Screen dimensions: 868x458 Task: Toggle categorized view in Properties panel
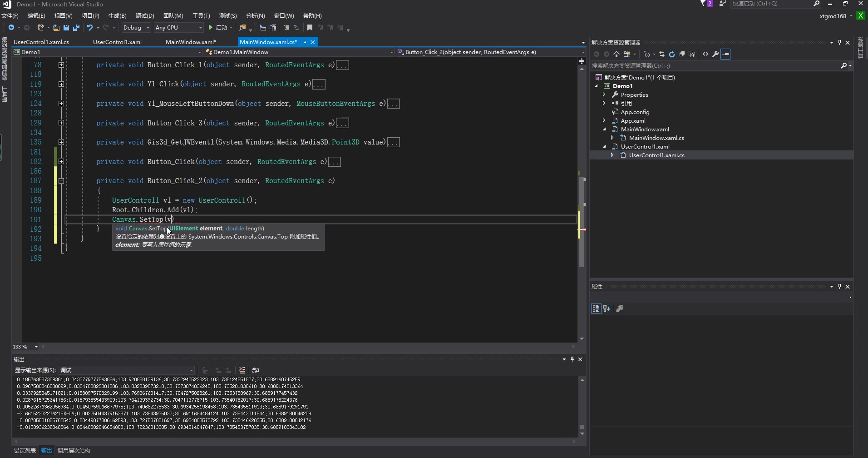596,309
